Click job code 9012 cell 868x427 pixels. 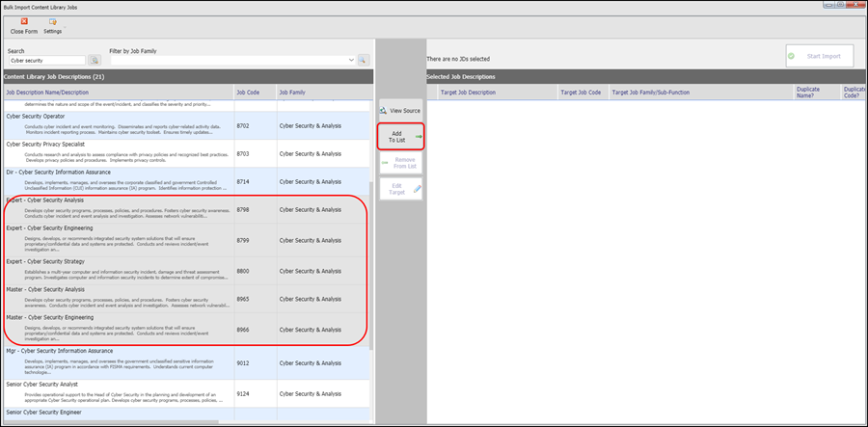click(x=256, y=362)
